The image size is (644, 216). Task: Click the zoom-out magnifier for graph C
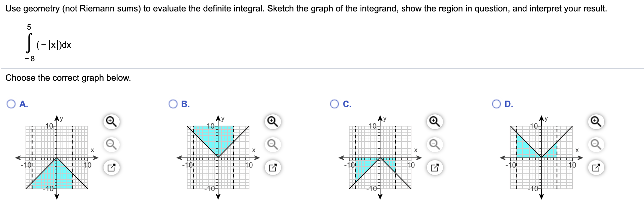pos(434,145)
